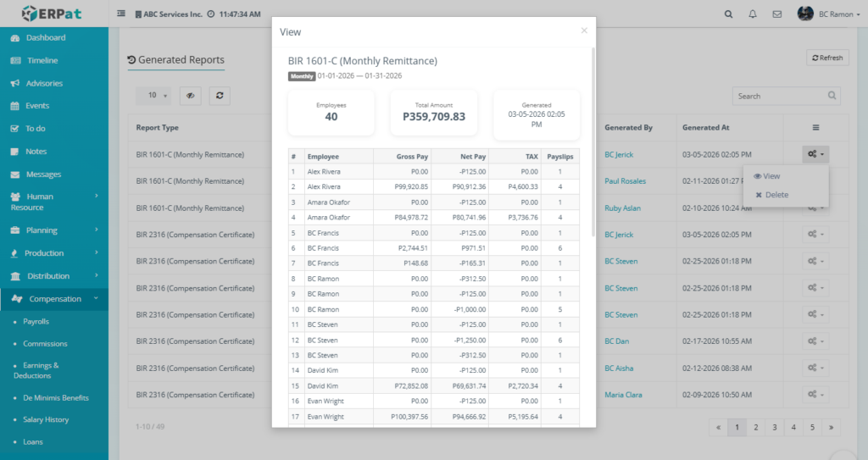868x460 pixels.
Task: Open Dashboard from the sidebar
Action: [46, 38]
